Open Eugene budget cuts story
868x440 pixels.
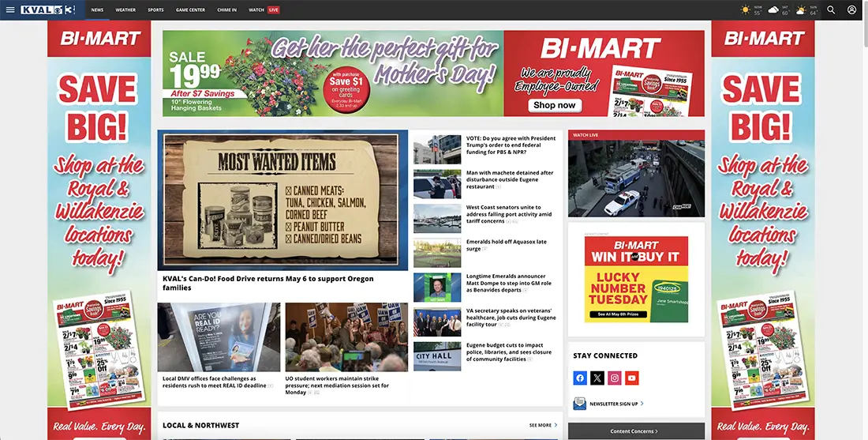coord(508,352)
